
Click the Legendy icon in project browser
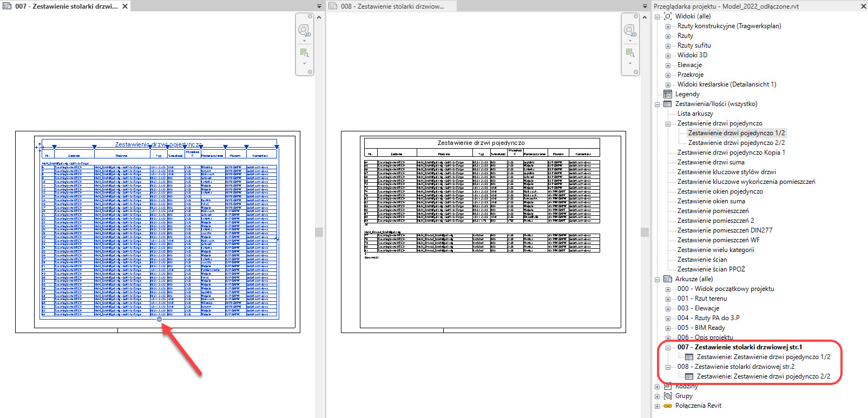pyautogui.click(x=667, y=94)
